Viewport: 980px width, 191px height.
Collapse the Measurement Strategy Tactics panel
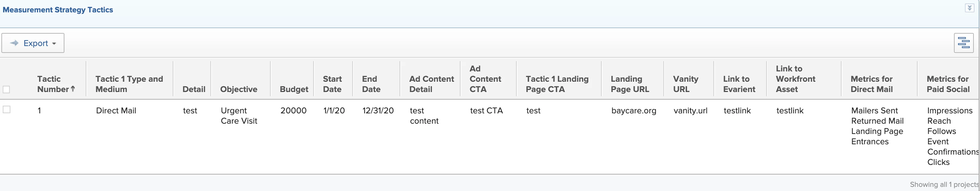pos(969,8)
